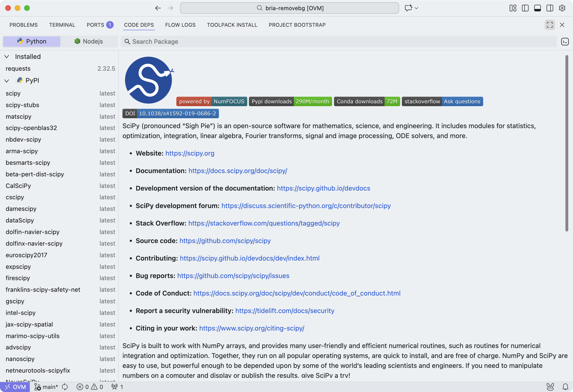This screenshot has width=573, height=392.
Task: Open the layout customization icon in titlebar
Action: 513,8
